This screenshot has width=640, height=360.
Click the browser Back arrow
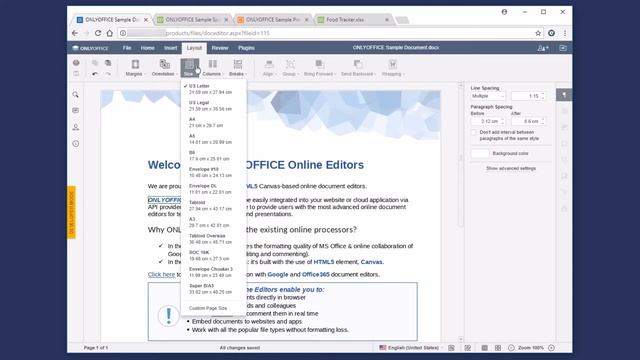[75, 33]
